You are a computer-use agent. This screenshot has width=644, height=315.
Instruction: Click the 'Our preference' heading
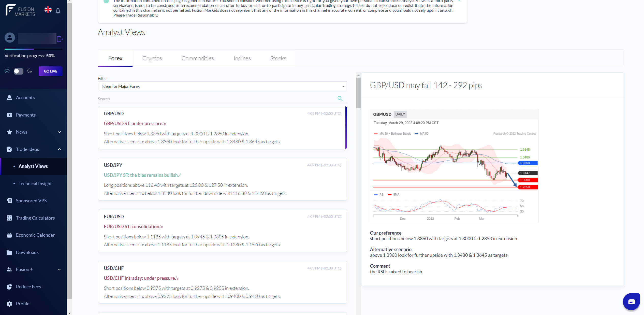[x=386, y=233]
